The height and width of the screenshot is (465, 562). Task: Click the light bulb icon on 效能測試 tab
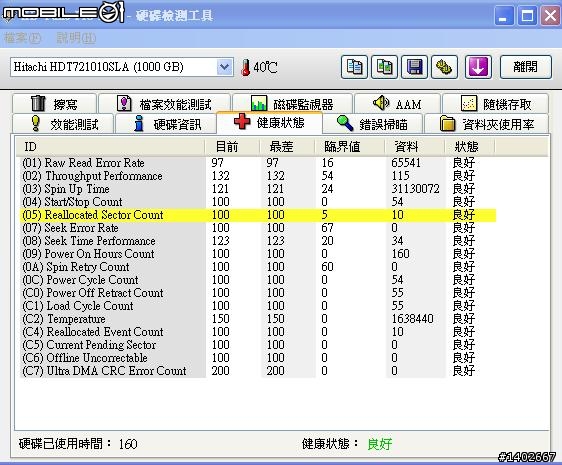(36, 123)
